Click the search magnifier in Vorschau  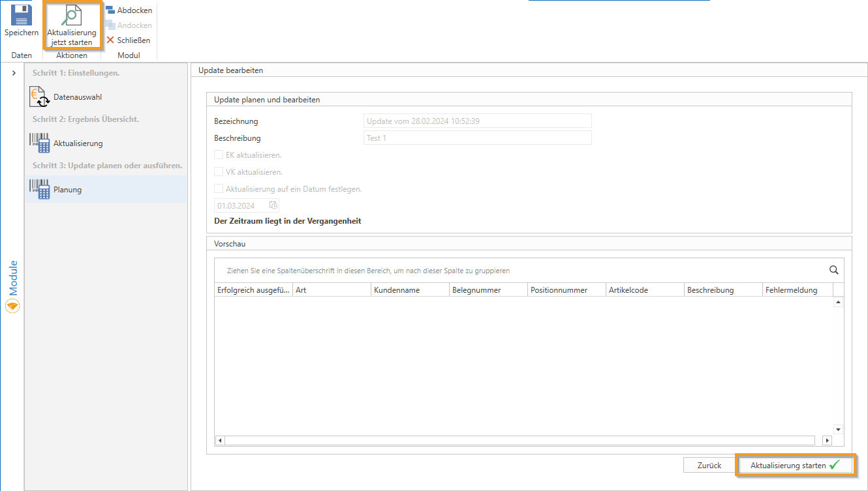[x=833, y=270]
